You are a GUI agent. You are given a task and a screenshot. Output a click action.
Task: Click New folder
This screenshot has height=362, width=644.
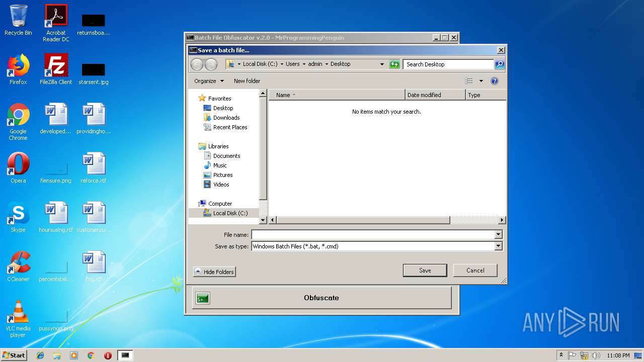point(247,81)
